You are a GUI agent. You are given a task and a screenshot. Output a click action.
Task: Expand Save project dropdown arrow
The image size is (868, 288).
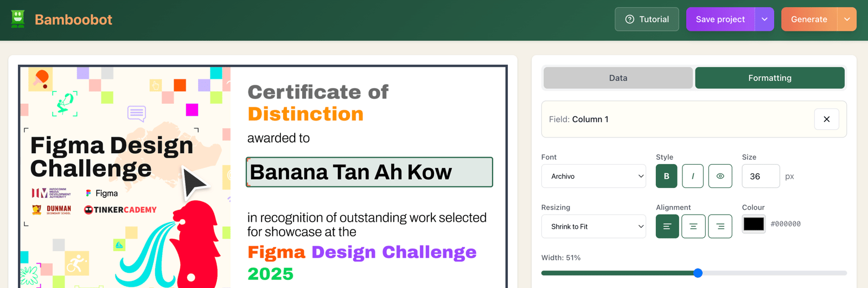(764, 19)
